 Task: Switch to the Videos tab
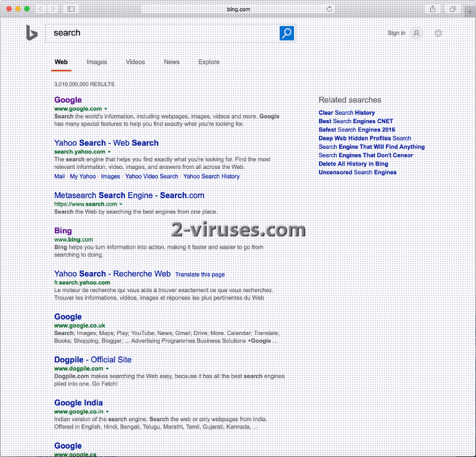(x=136, y=62)
